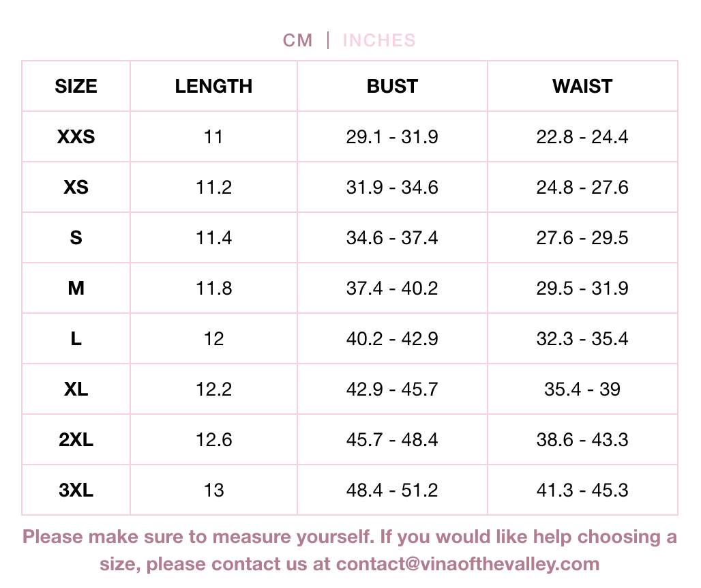Click the SIZE column header

[76, 87]
